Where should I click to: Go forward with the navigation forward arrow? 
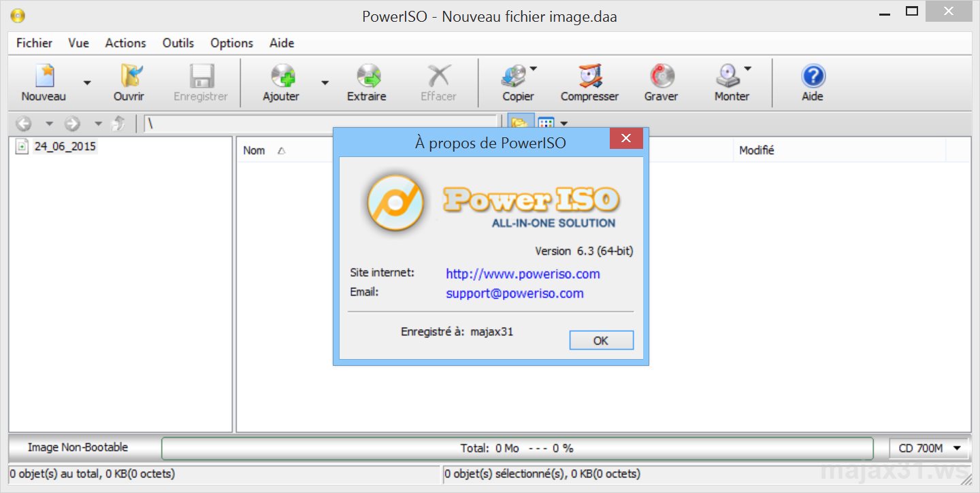pos(72,124)
